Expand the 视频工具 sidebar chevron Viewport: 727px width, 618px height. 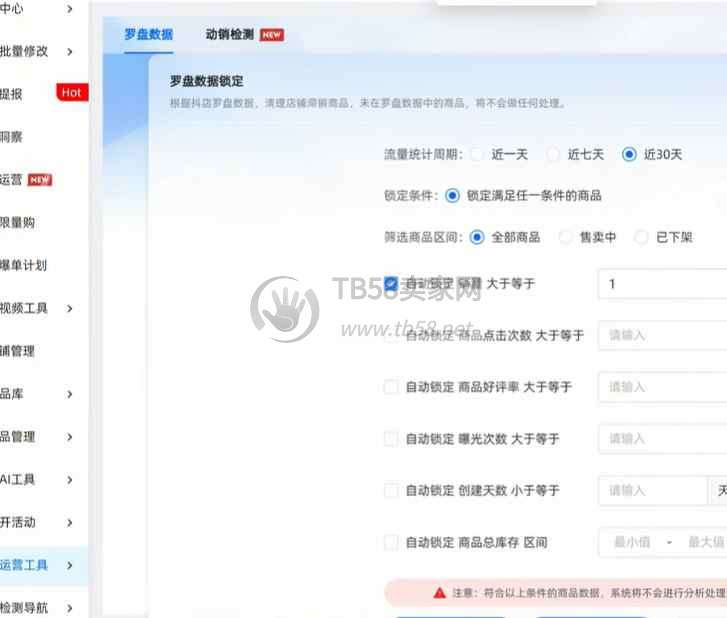click(x=70, y=308)
